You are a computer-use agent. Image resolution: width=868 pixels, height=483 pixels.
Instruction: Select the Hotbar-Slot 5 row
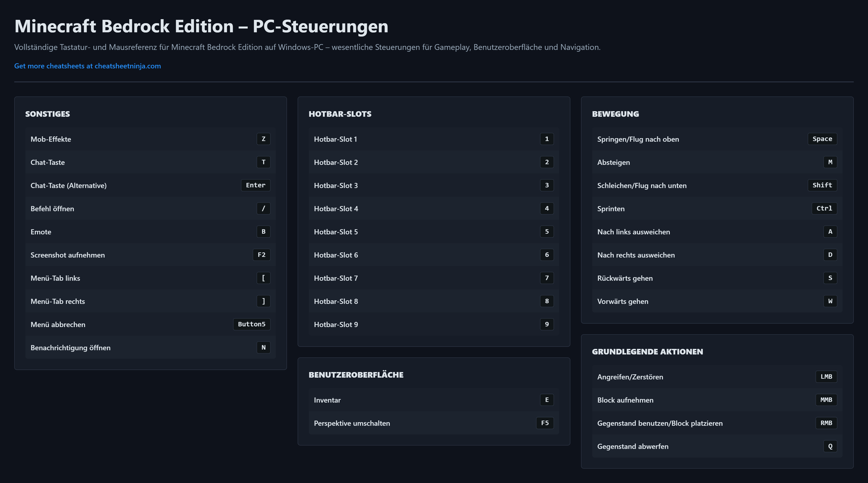pyautogui.click(x=433, y=231)
